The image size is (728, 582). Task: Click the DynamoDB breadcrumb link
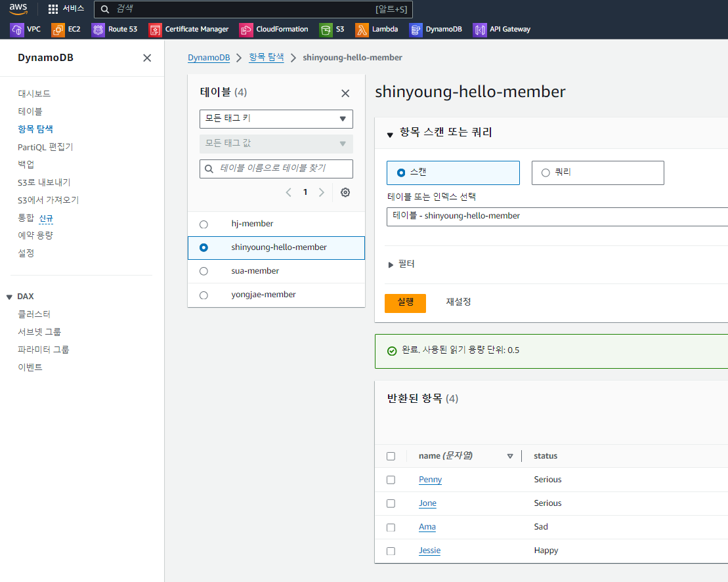coord(209,58)
